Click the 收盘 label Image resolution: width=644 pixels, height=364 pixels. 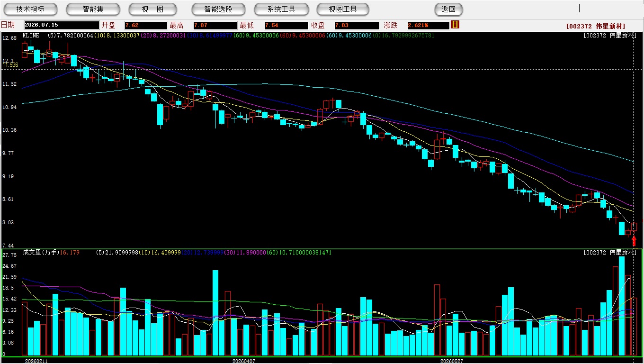point(318,25)
